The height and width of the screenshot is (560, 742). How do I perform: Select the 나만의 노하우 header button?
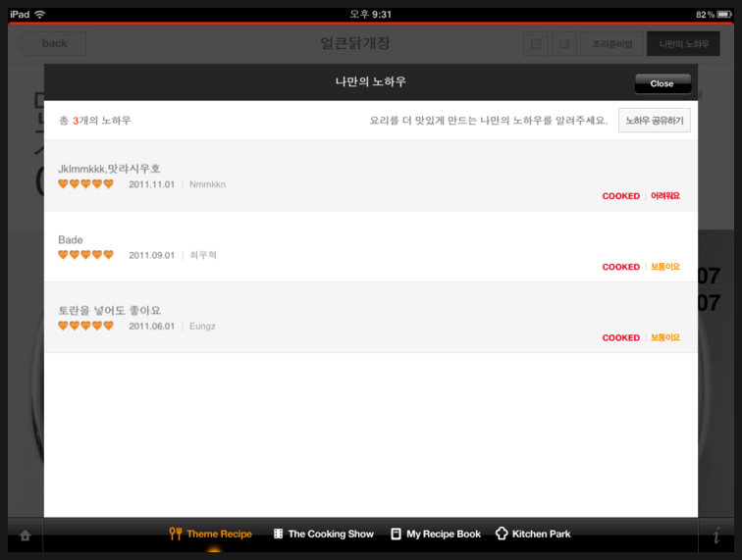[x=683, y=44]
